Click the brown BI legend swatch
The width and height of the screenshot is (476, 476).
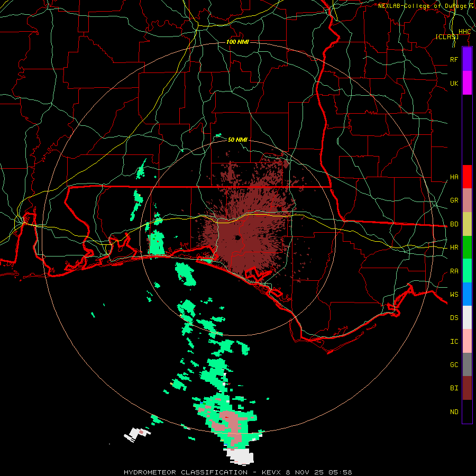467,388
